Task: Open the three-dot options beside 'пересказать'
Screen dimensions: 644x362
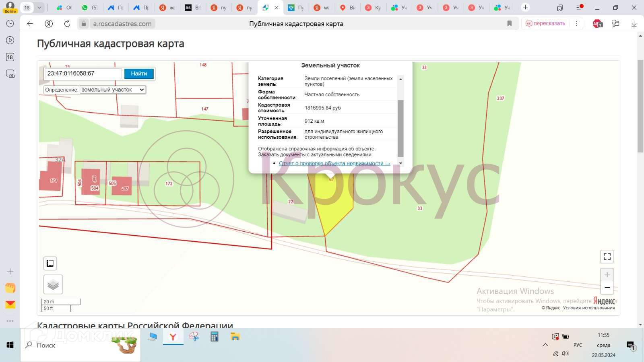Action: pyautogui.click(x=576, y=24)
